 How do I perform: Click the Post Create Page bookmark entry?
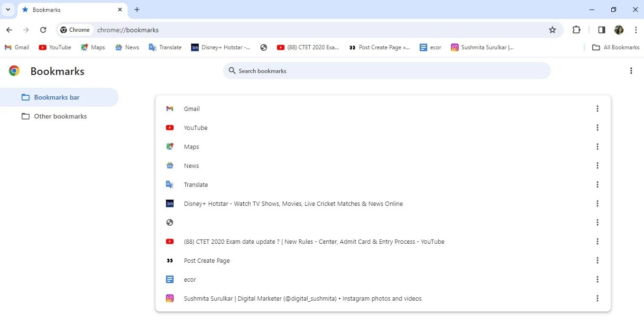coord(207,260)
